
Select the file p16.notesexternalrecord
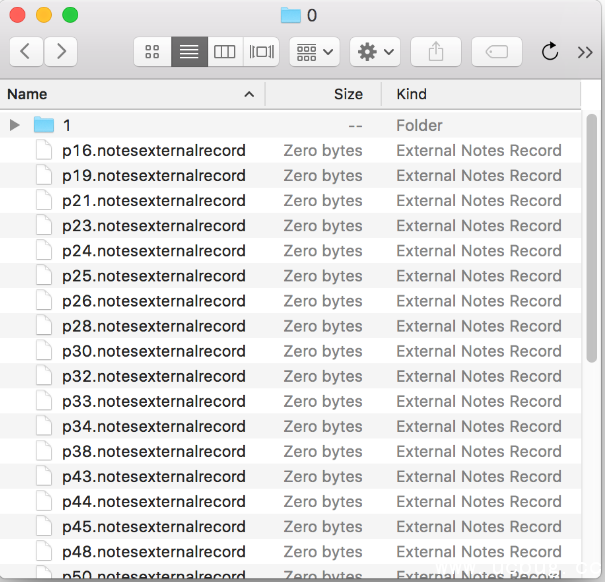click(x=153, y=151)
